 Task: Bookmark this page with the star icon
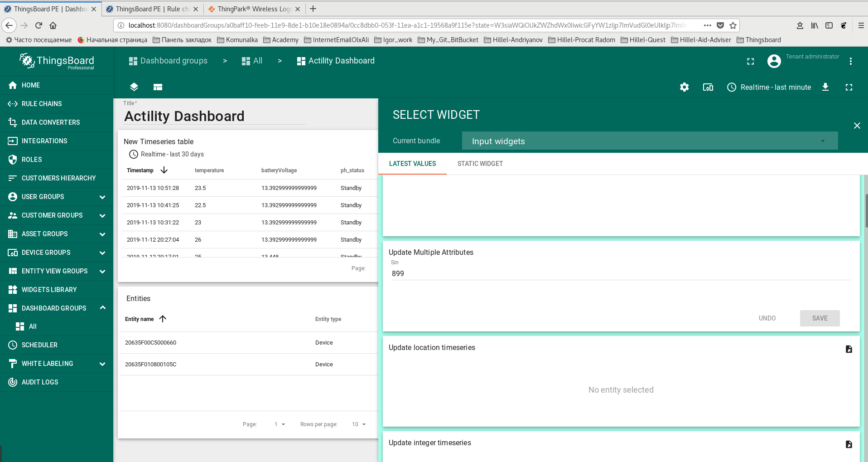pos(733,25)
